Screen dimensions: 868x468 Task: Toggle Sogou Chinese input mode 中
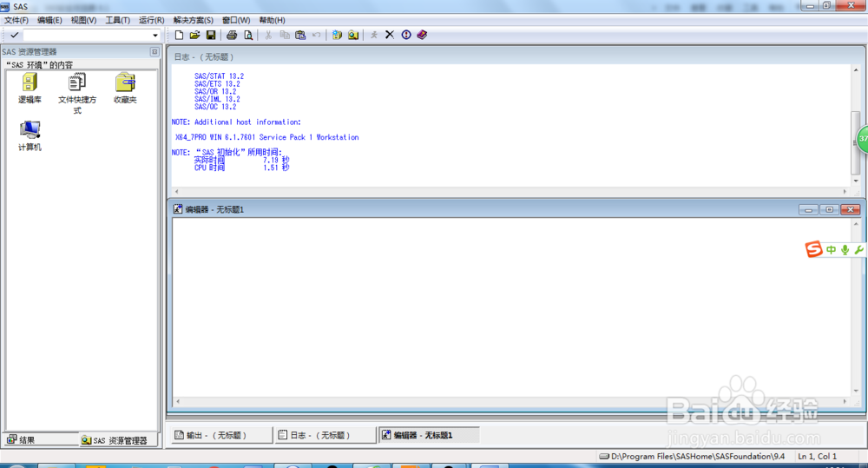[x=831, y=250]
